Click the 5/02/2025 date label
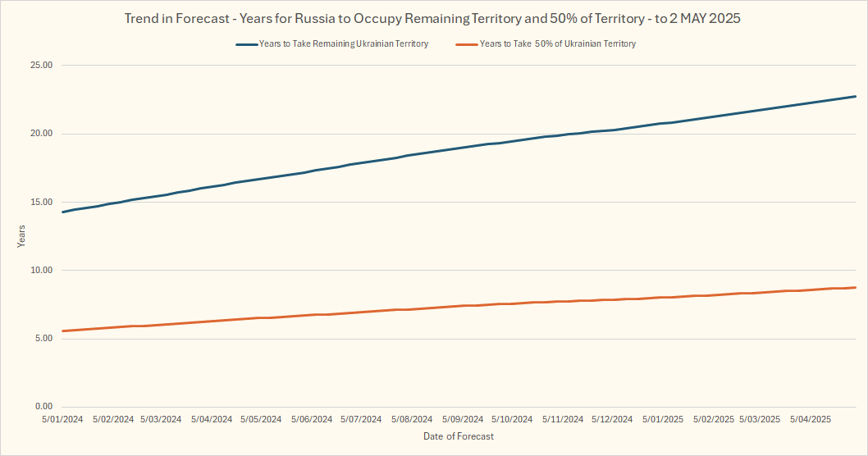This screenshot has width=868, height=456. [x=714, y=419]
